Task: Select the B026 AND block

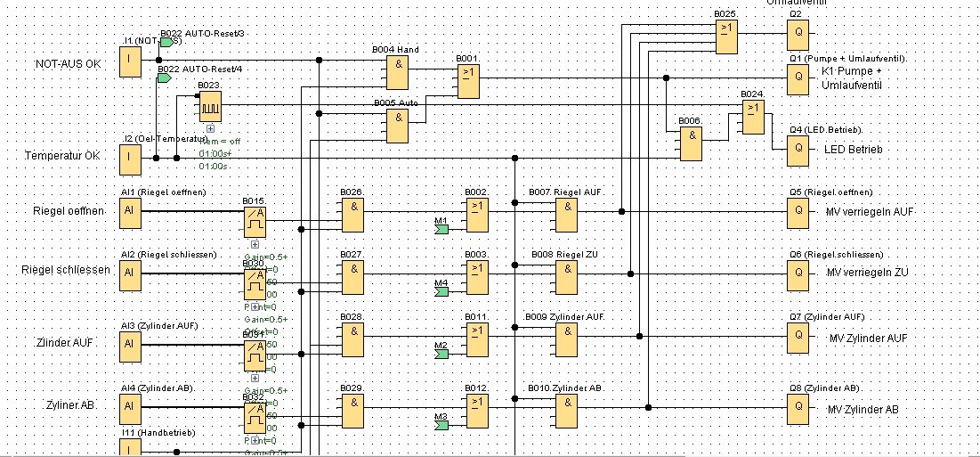Action: tap(352, 214)
